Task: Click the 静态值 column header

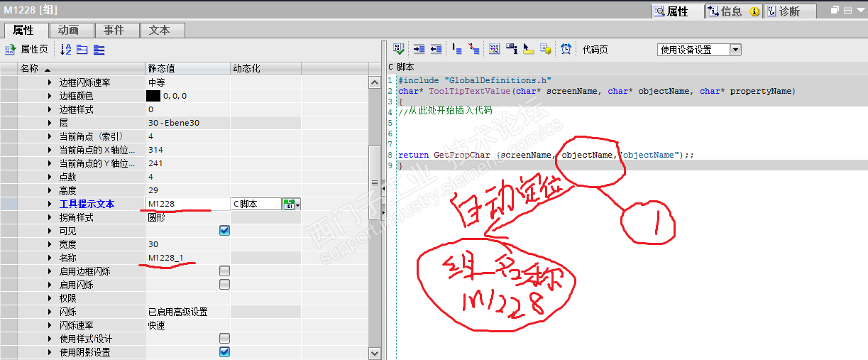Action: pos(187,68)
